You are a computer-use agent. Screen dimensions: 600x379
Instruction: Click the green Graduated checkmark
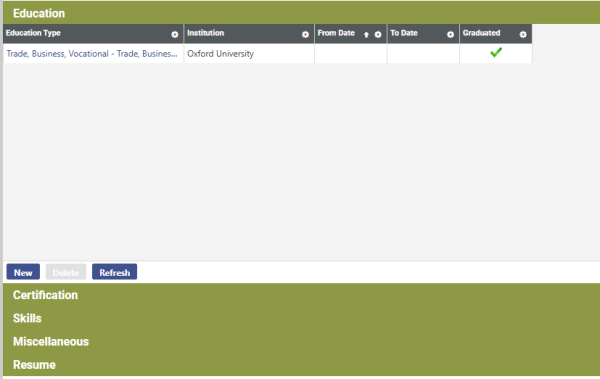496,52
